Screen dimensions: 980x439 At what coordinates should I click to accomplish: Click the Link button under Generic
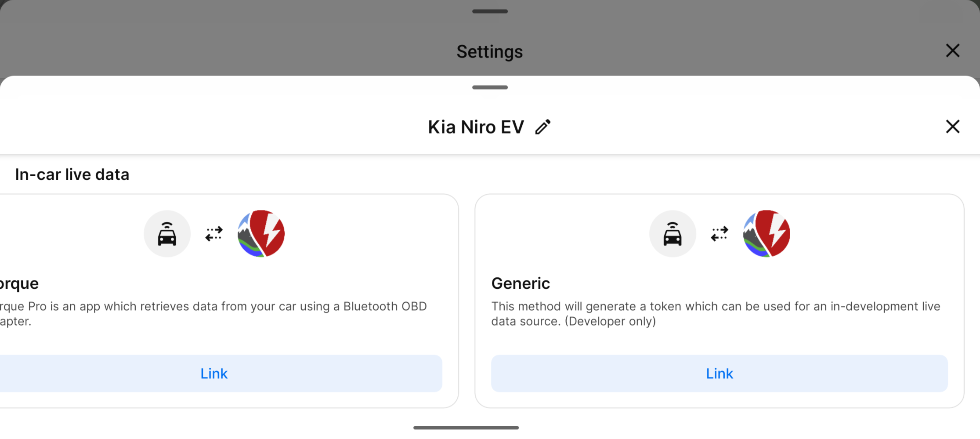719,374
